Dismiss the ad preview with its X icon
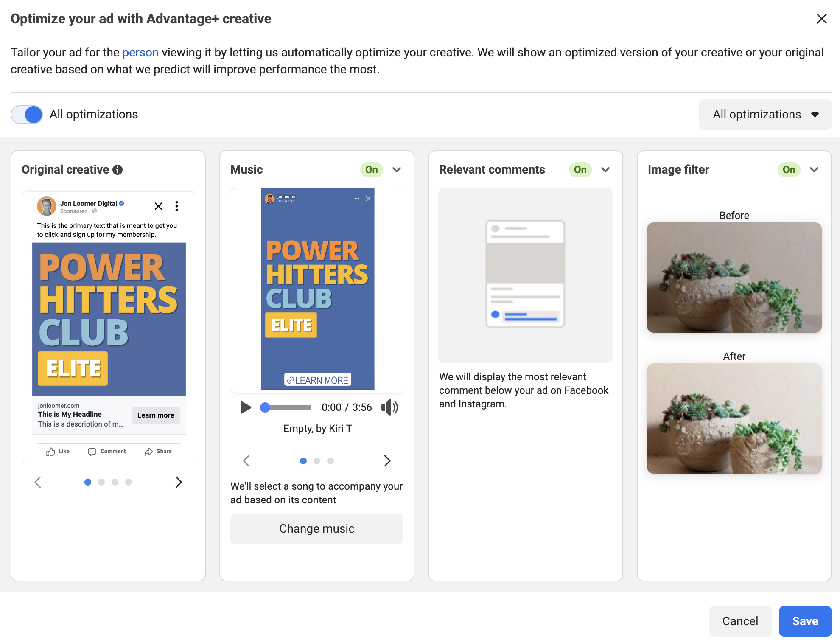The width and height of the screenshot is (840, 640). (x=158, y=206)
